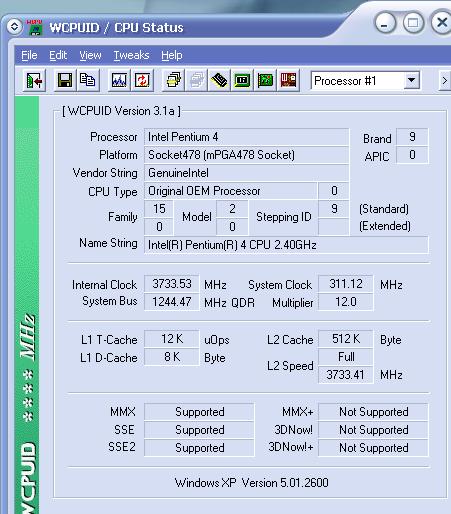Open the Help menu

point(172,55)
